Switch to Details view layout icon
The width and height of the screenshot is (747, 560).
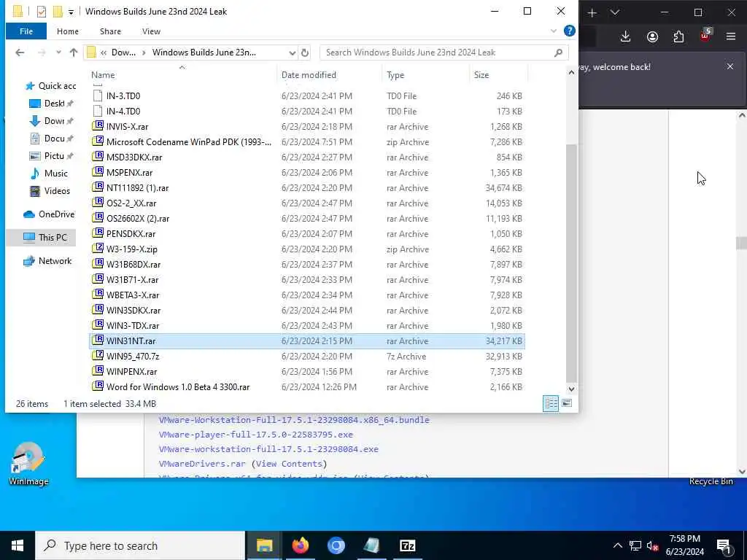click(551, 403)
